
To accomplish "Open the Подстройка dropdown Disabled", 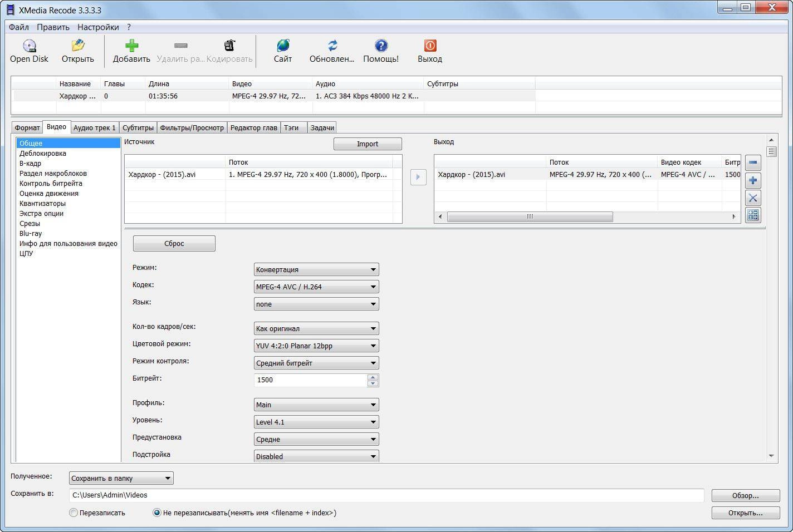I will click(316, 456).
